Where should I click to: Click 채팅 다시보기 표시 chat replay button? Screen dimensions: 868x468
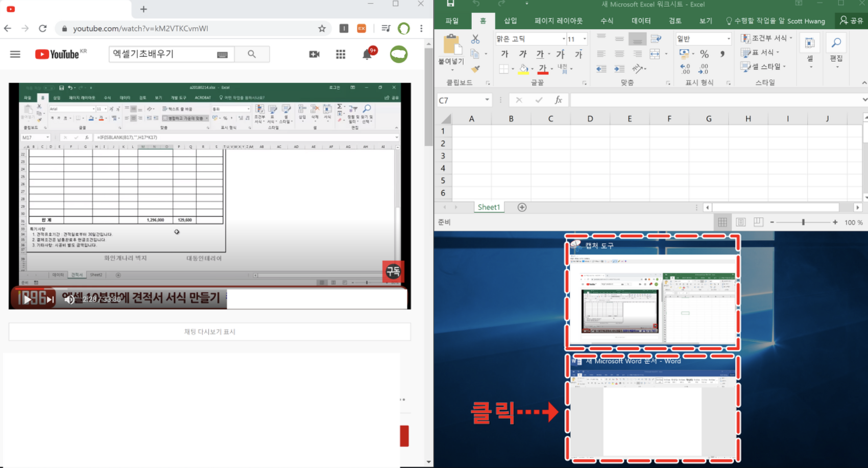coord(210,332)
